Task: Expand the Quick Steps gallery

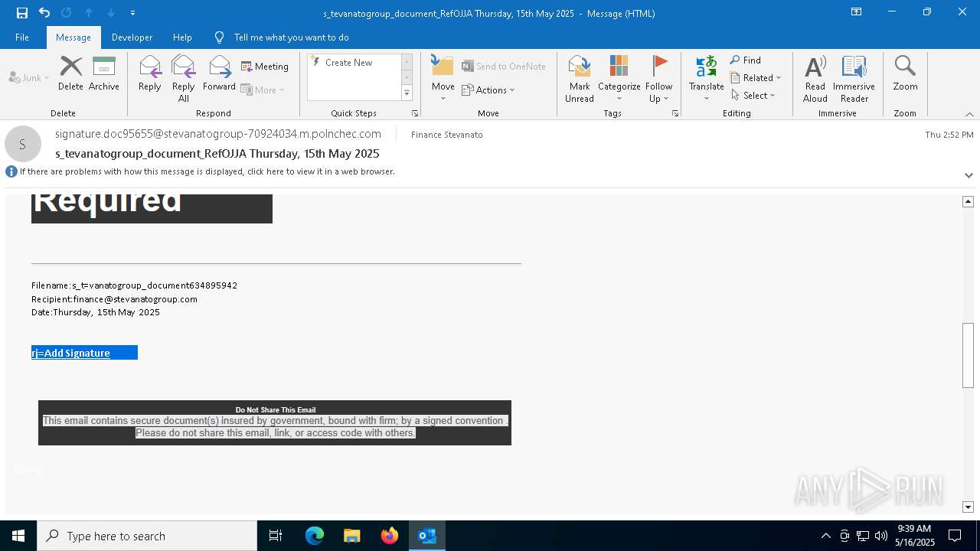Action: point(407,93)
